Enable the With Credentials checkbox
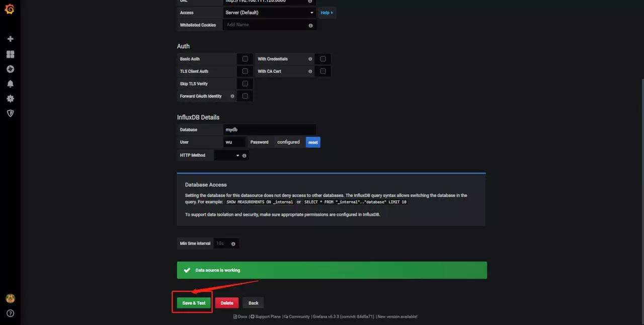Viewport: 644px width, 325px height. 323,59
